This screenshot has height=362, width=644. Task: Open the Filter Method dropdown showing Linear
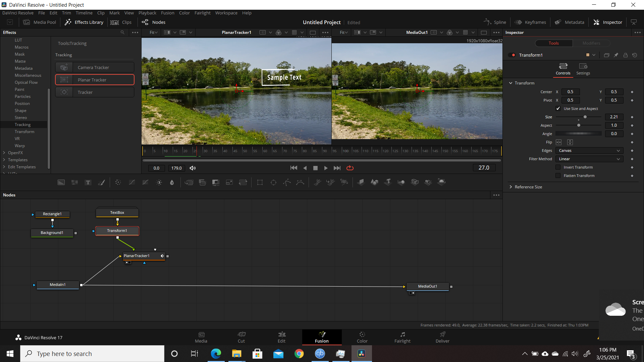(589, 159)
